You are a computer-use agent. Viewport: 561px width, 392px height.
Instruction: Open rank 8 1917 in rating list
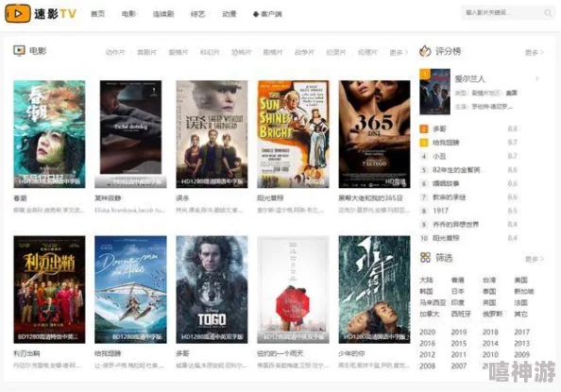point(440,211)
